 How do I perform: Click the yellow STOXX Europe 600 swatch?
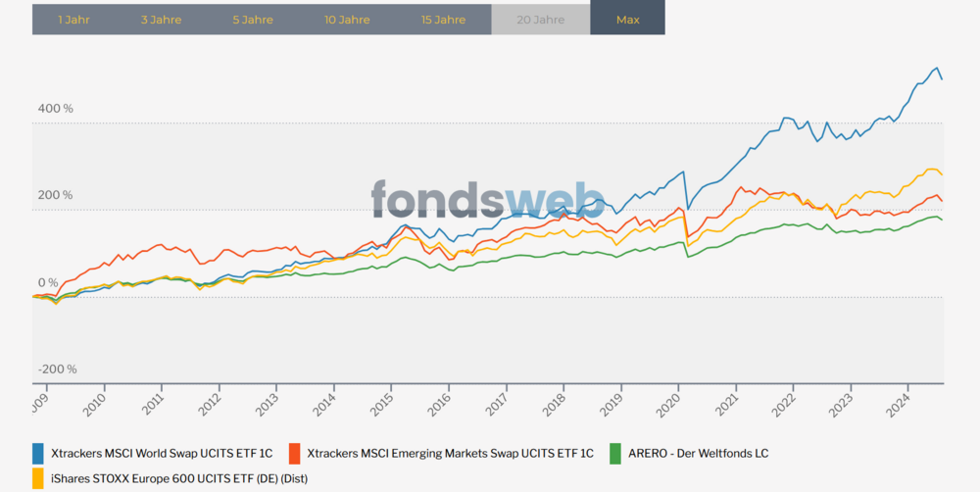[39, 479]
